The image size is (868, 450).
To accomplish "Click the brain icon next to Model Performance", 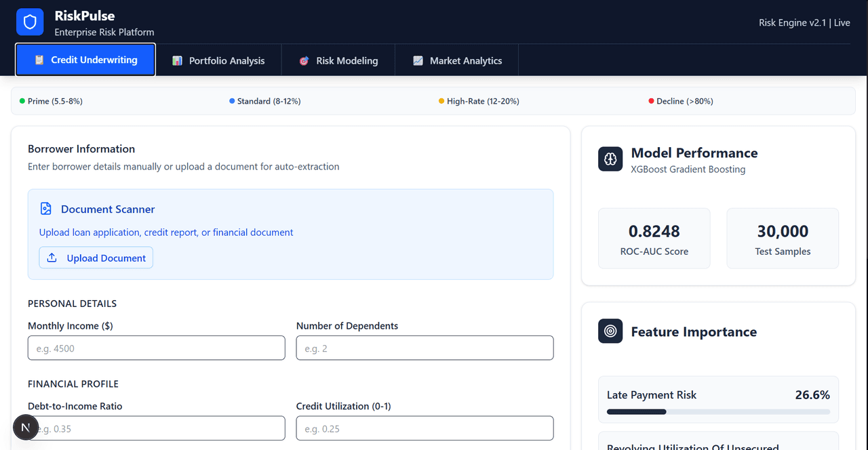I will (610, 159).
